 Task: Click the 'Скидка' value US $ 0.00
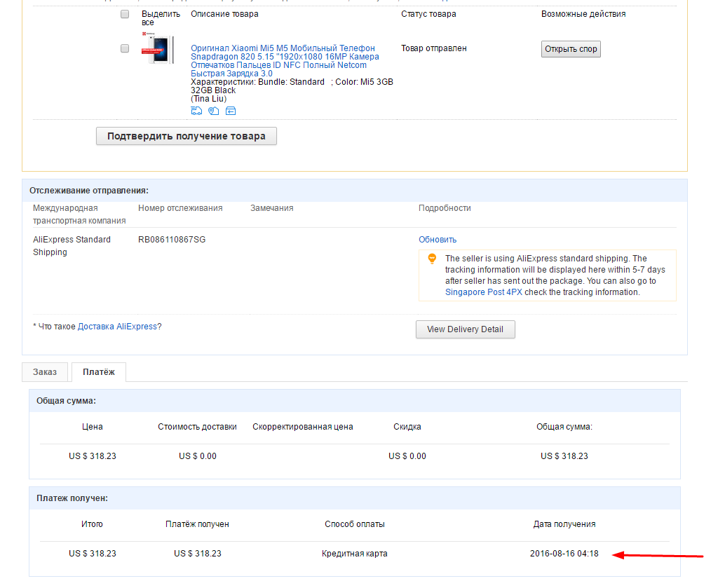(x=407, y=456)
